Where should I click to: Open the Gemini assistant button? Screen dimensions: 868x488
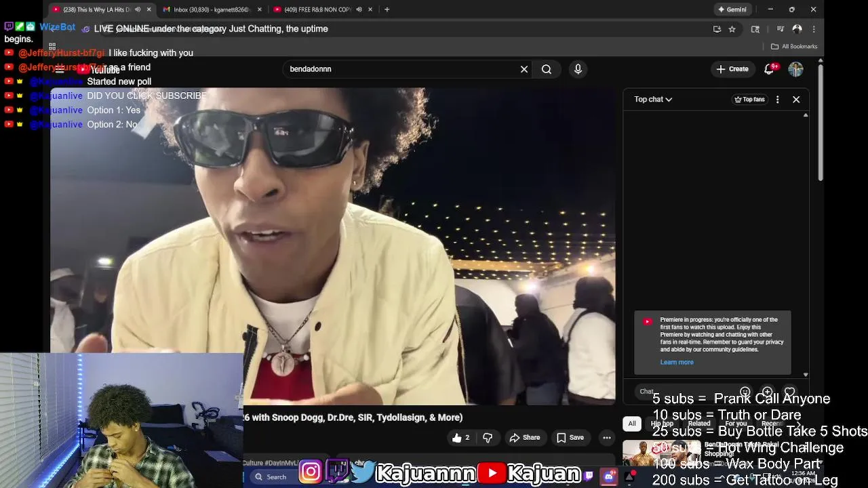(732, 9)
